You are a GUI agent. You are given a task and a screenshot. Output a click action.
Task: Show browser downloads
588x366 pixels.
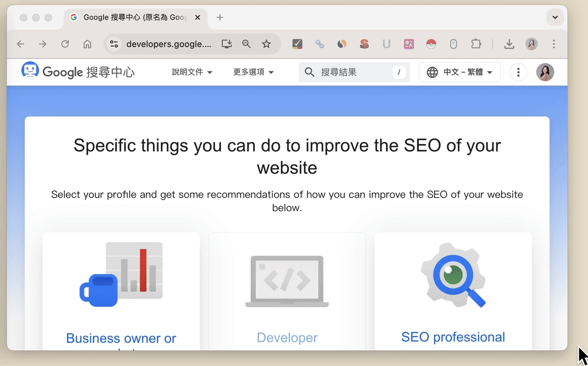[x=509, y=44]
